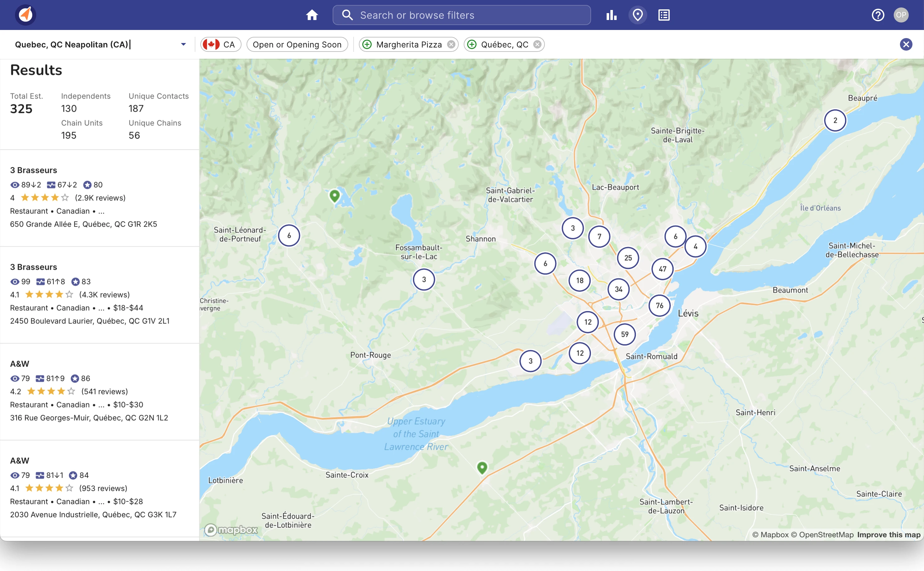Screen dimensions: 924x571
Task: Click green pin north of Saint-Léonard-de-Portneuf
Action: click(x=335, y=196)
